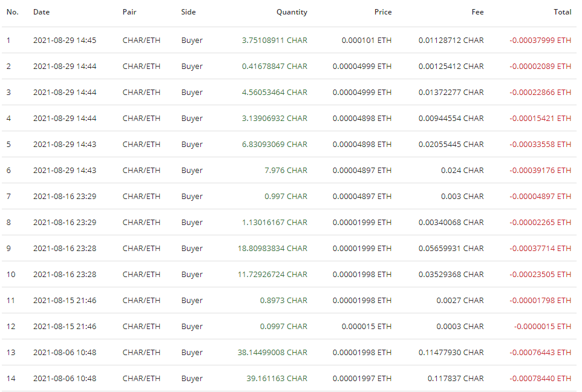Select total -0.00004897 ETH

[x=540, y=196]
